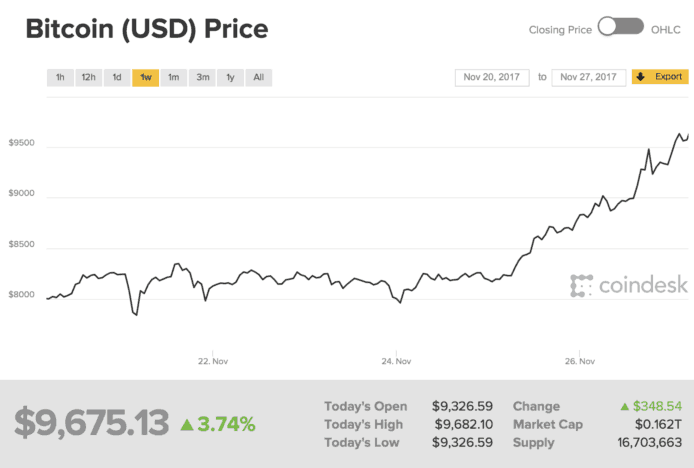Click the green 3.74% change arrow
694x468 pixels.
[x=187, y=424]
